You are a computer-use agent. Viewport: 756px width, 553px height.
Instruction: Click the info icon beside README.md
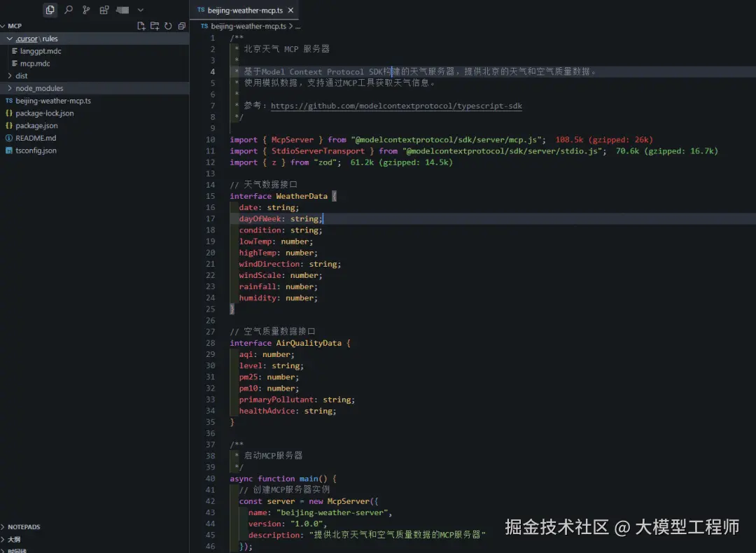click(8, 138)
